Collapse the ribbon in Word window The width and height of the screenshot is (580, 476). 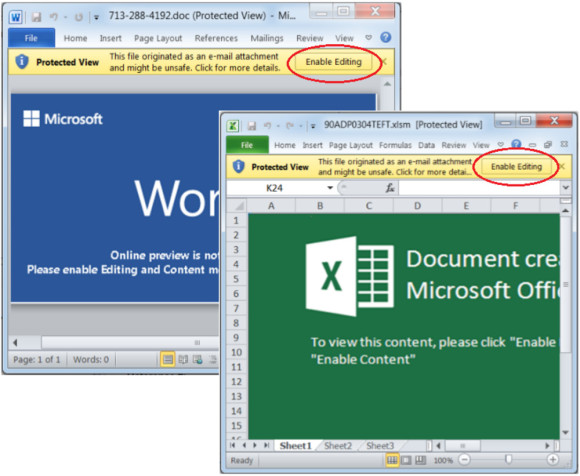368,37
